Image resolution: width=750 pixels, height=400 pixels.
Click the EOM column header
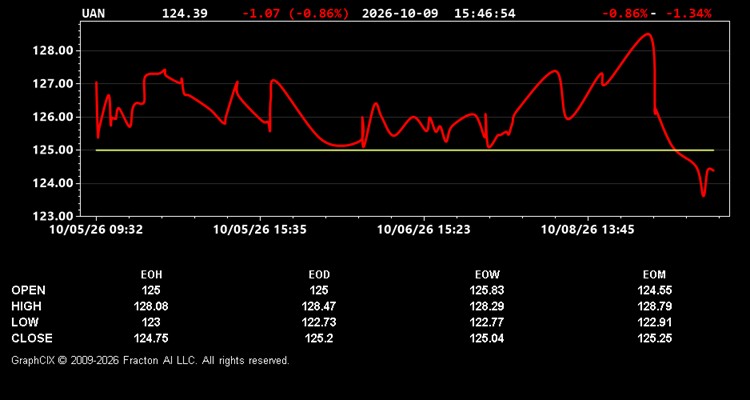(654, 275)
